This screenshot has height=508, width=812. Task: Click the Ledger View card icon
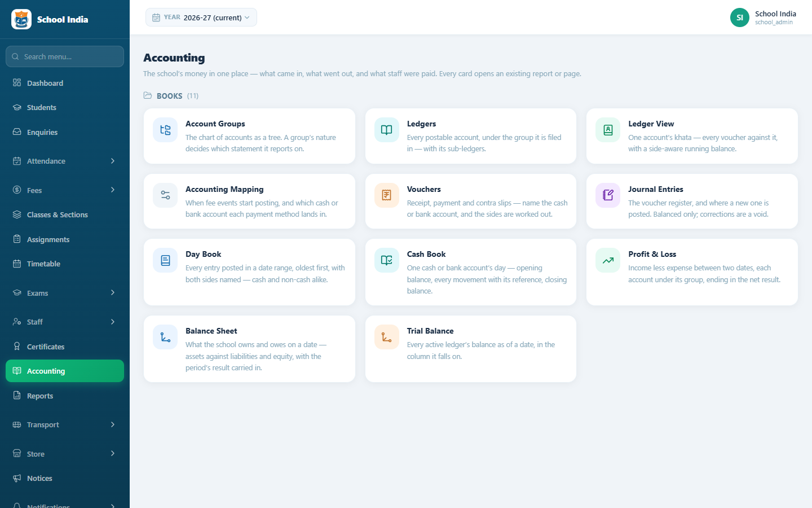point(608,130)
